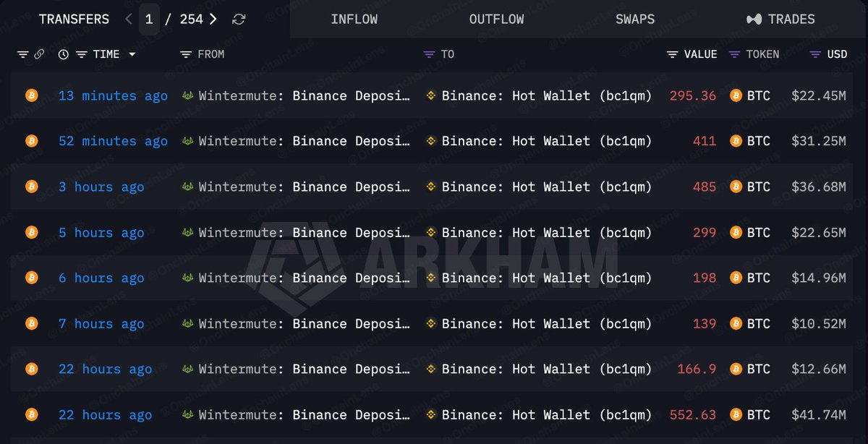868x444 pixels.
Task: Click Bitcoin chain icon in 6 hours row
Action: [x=31, y=278]
